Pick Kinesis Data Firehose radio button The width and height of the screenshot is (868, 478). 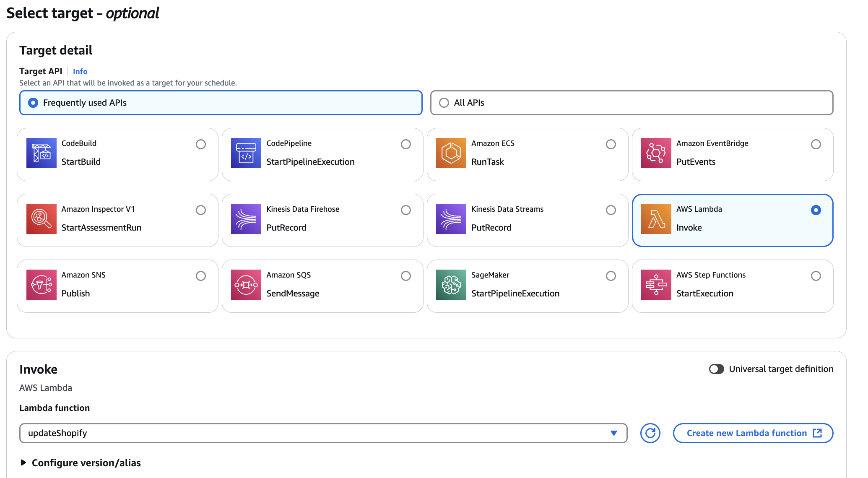pos(406,210)
